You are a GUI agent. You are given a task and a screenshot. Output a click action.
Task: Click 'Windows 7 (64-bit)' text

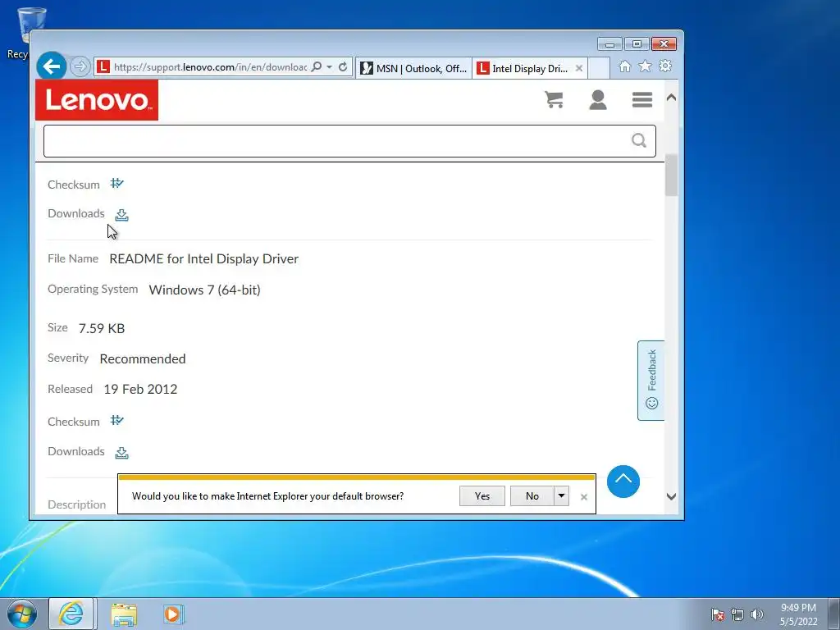pos(204,290)
